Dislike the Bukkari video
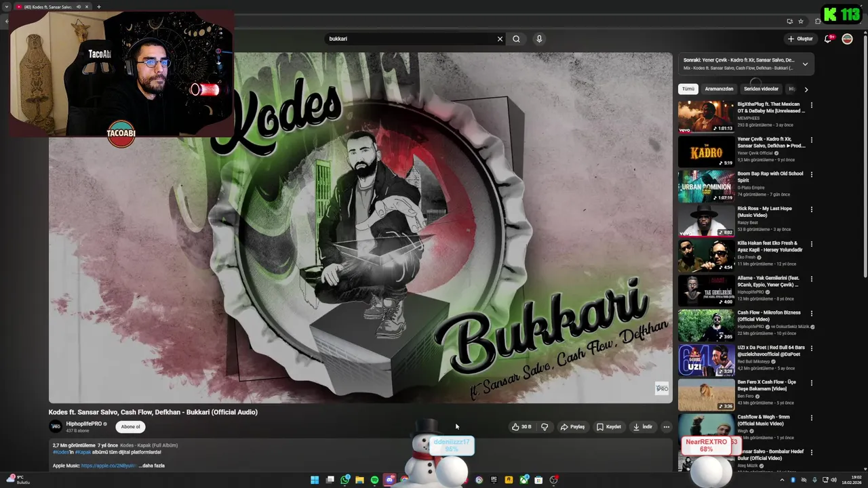 (x=545, y=427)
